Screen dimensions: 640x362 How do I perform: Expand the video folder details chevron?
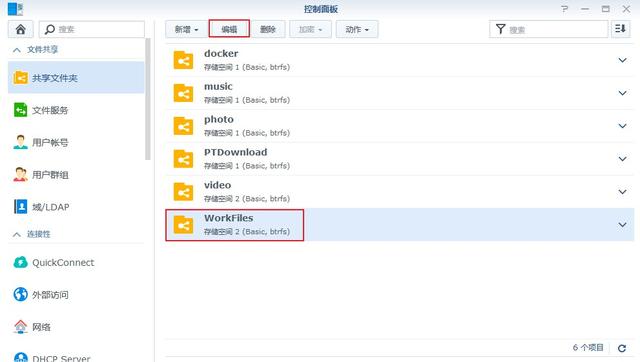(622, 192)
